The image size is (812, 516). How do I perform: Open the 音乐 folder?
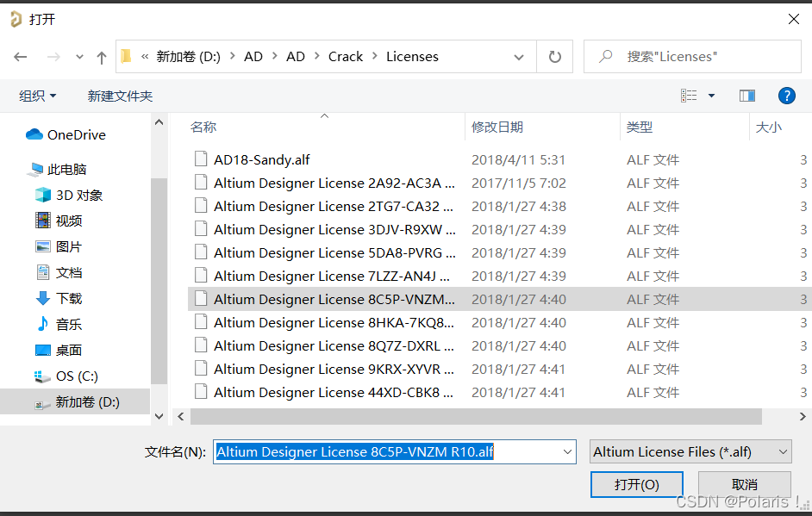[x=59, y=325]
